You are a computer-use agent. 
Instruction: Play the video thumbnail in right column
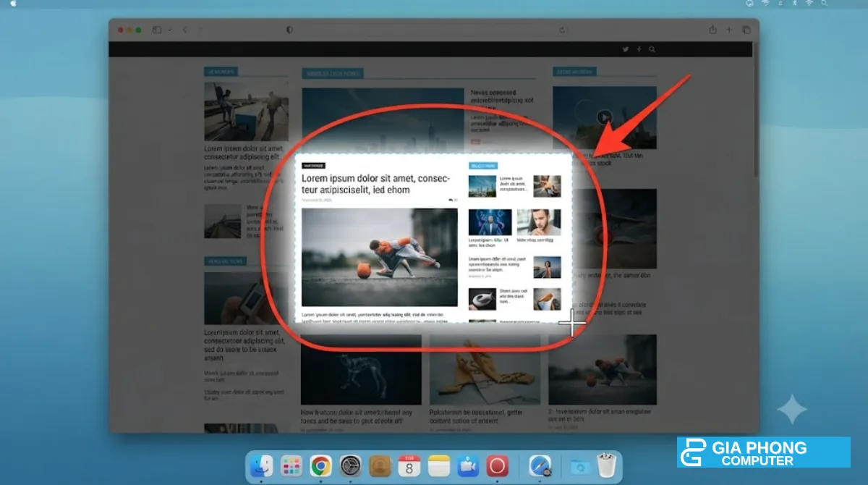coord(605,117)
